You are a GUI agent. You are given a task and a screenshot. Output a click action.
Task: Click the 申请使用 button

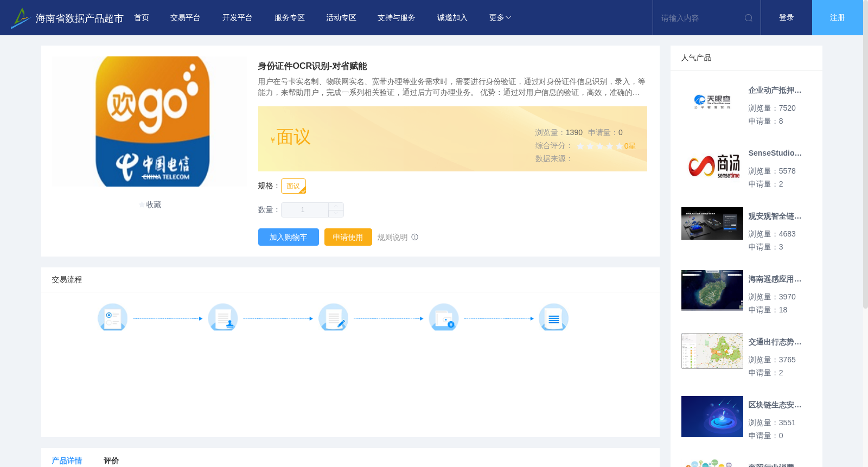point(348,237)
